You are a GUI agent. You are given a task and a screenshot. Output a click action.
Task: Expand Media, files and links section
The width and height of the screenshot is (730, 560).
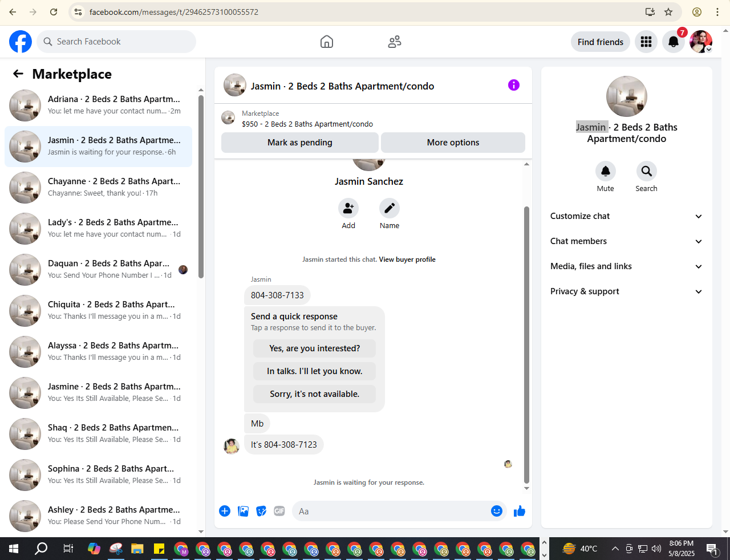(x=626, y=266)
